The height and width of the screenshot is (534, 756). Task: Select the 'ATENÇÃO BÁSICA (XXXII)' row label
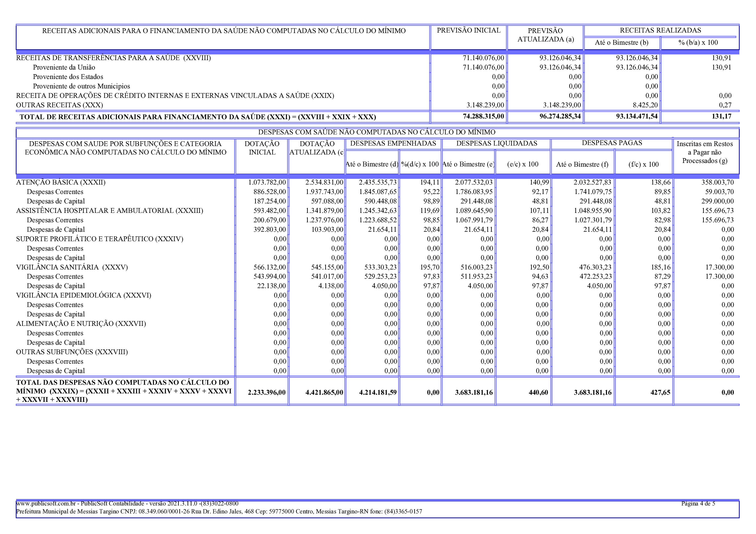(x=61, y=183)
